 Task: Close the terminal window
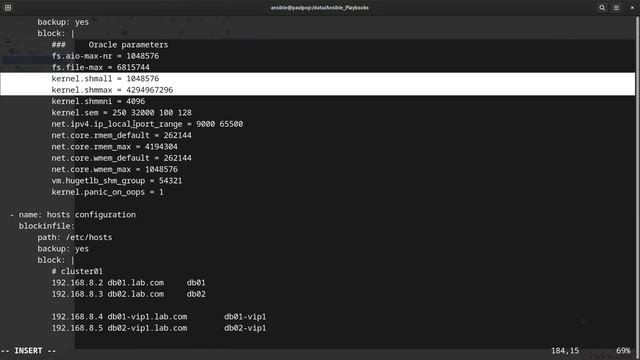pyautogui.click(x=632, y=8)
